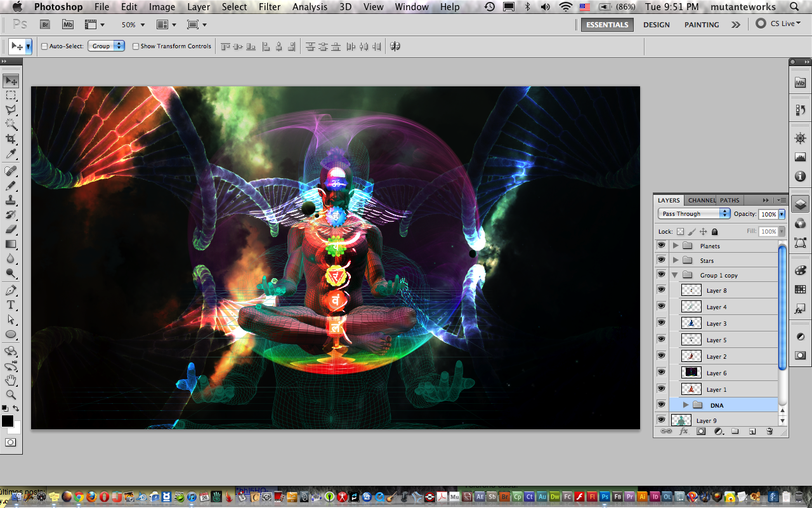
Task: Open the Auto-Select Group dropdown
Action: tap(107, 46)
